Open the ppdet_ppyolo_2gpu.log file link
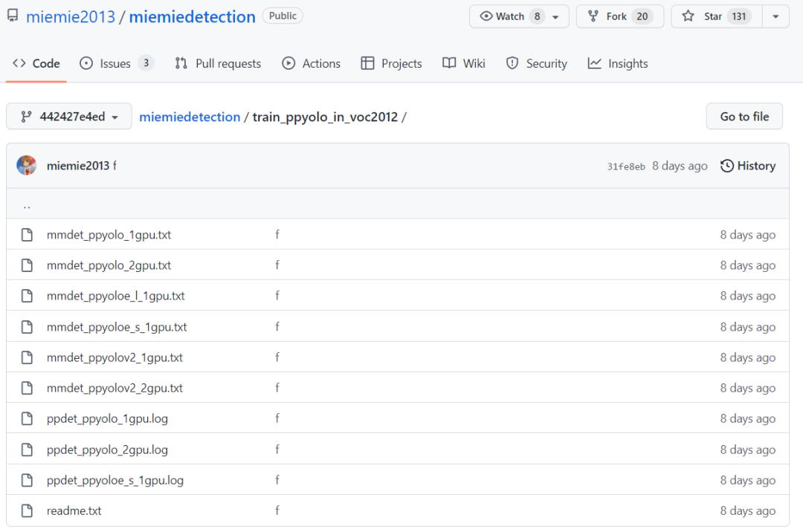803x532 pixels. [x=107, y=450]
